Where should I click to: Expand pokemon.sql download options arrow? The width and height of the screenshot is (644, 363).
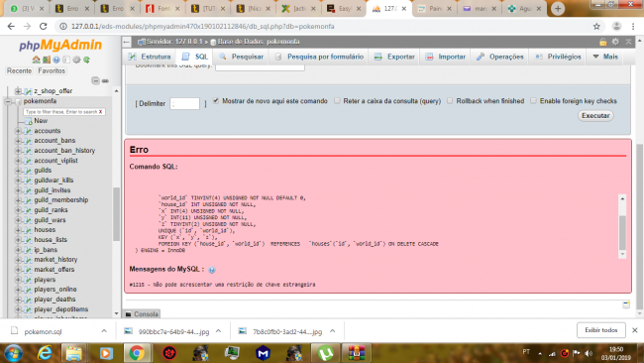pos(104,331)
